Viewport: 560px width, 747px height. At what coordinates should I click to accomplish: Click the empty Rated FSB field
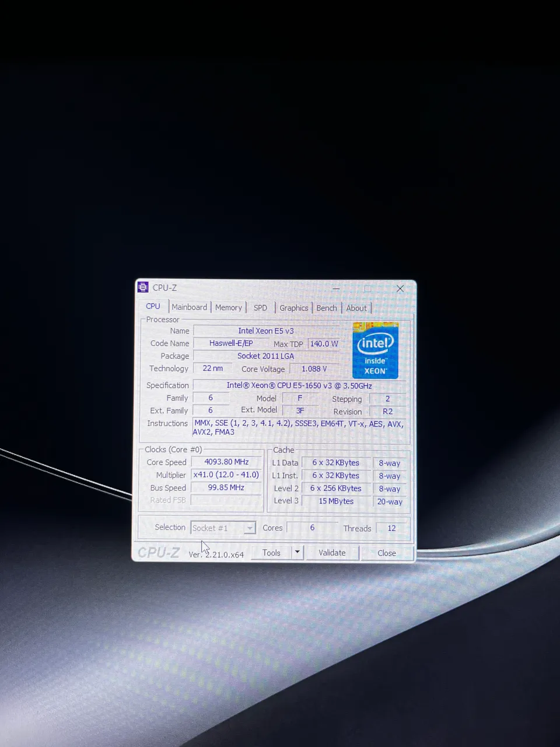coord(226,500)
